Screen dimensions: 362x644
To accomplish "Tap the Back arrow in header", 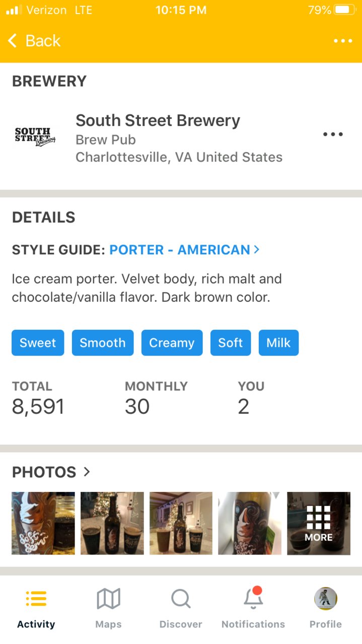I will (13, 41).
